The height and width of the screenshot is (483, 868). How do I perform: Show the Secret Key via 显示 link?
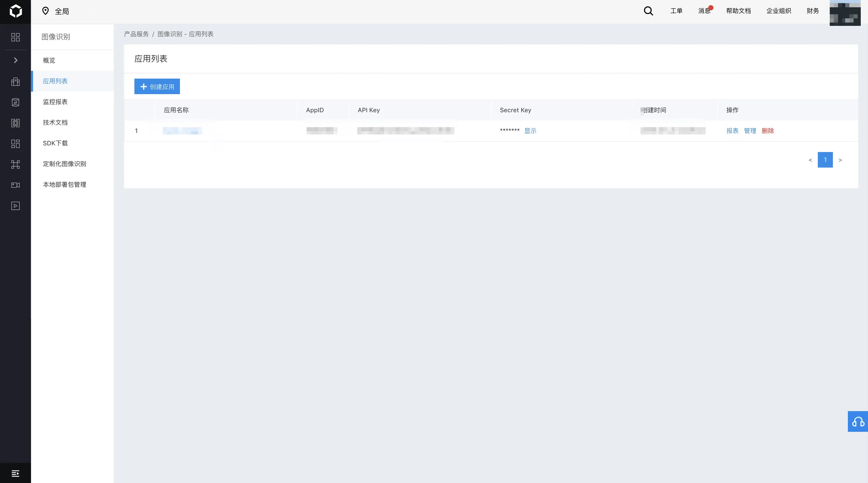pyautogui.click(x=530, y=131)
